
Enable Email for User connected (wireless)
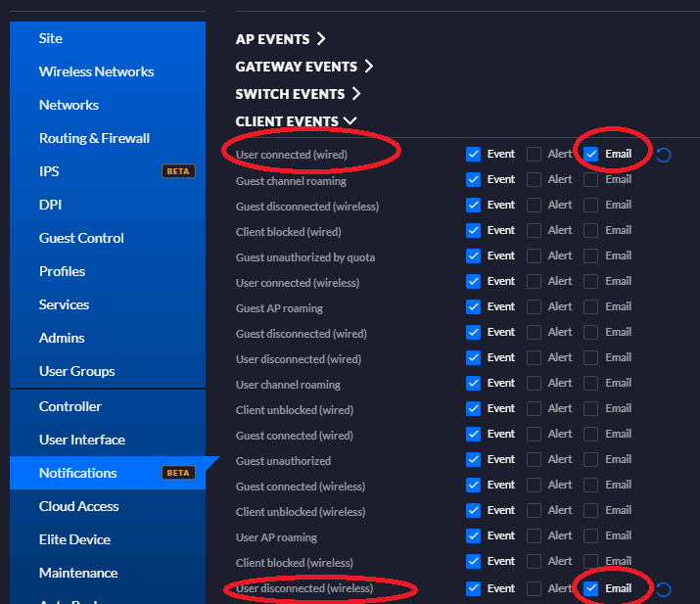(x=591, y=281)
